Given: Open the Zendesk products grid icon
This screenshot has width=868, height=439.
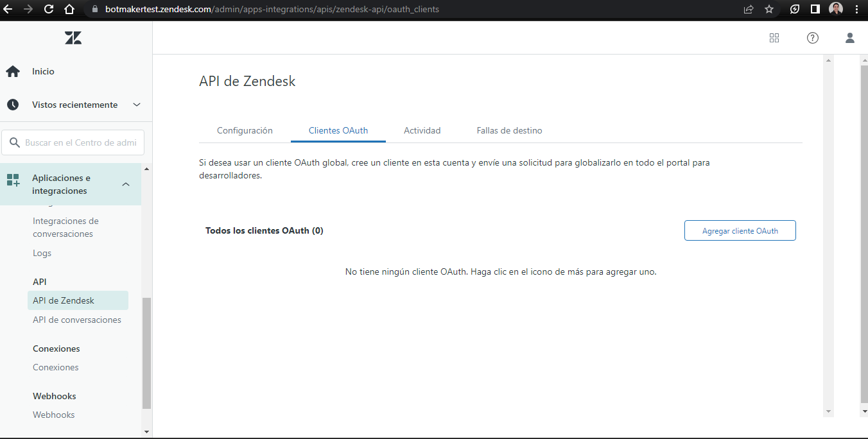Looking at the screenshot, I should tap(774, 38).
